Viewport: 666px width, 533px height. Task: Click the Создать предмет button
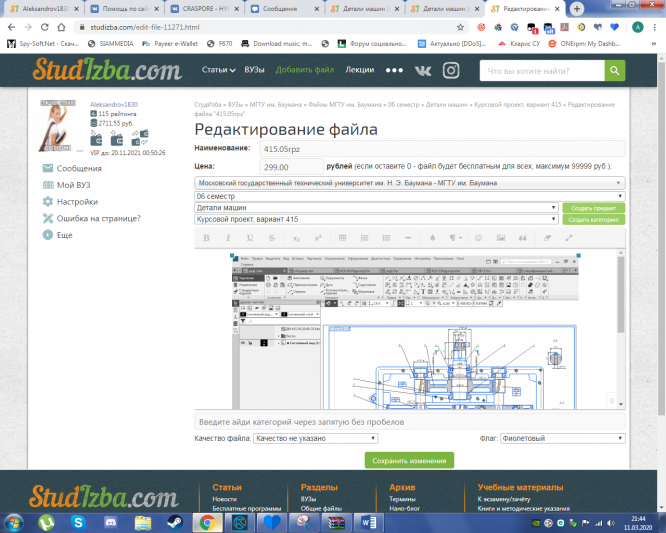[593, 208]
